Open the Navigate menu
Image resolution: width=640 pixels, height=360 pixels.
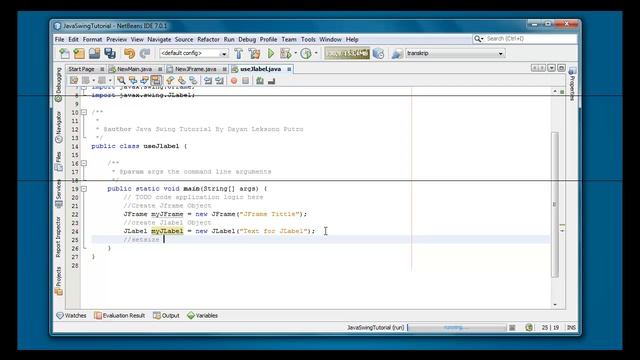coord(159,40)
